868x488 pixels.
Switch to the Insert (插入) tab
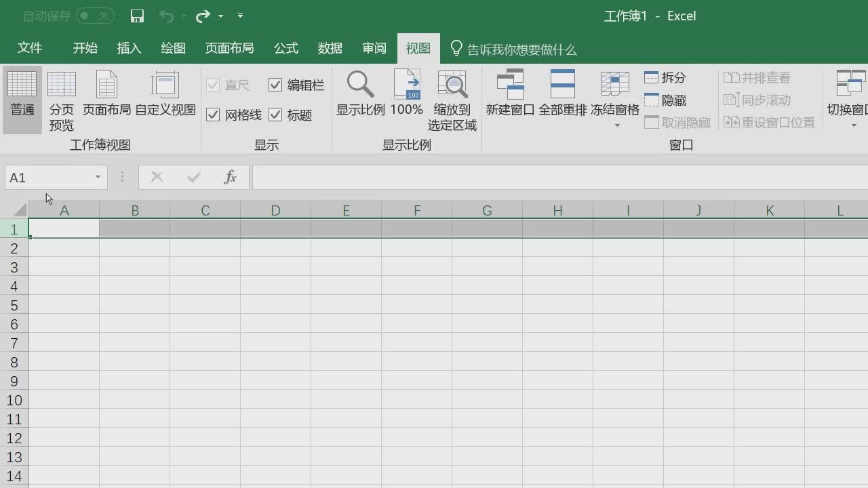tap(129, 48)
